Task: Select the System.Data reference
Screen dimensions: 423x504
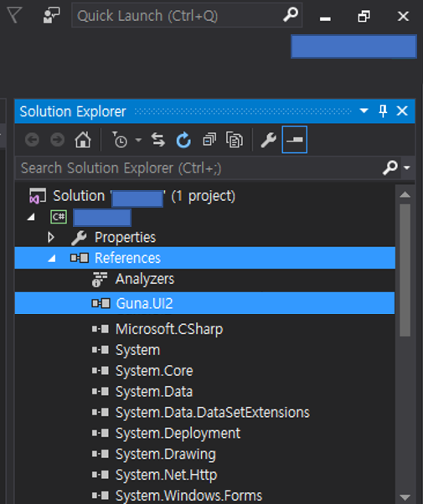Action: tap(154, 392)
